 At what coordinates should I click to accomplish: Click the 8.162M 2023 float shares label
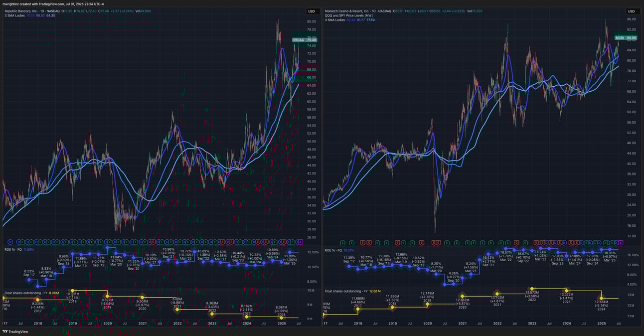pyautogui.click(x=247, y=309)
